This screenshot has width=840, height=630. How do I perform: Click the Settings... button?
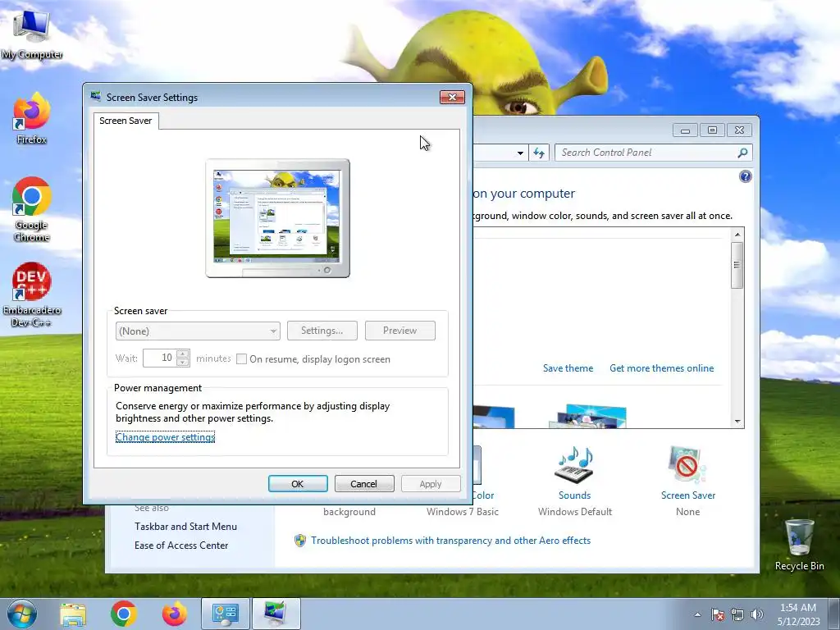pyautogui.click(x=322, y=331)
